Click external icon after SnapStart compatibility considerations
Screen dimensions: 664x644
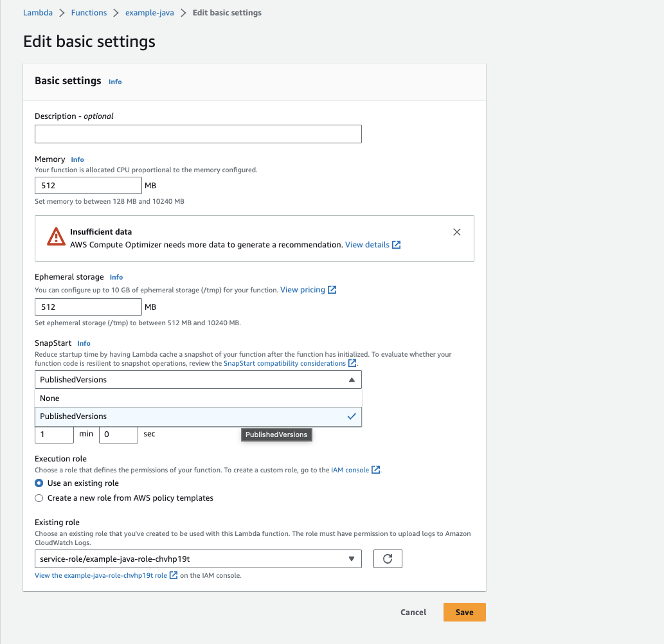pos(352,363)
